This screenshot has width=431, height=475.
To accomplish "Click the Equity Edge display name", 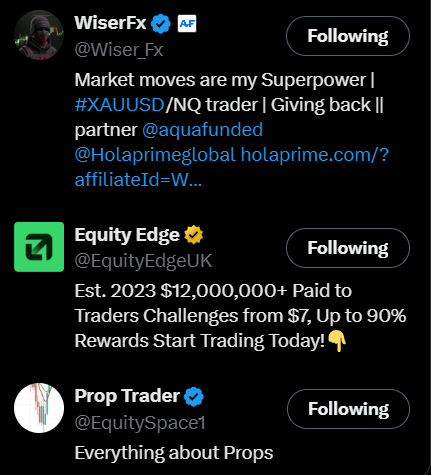I will [127, 235].
